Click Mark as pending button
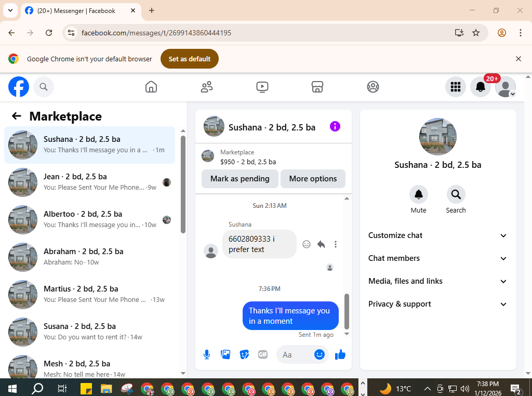This screenshot has height=396, width=532. coord(240,179)
